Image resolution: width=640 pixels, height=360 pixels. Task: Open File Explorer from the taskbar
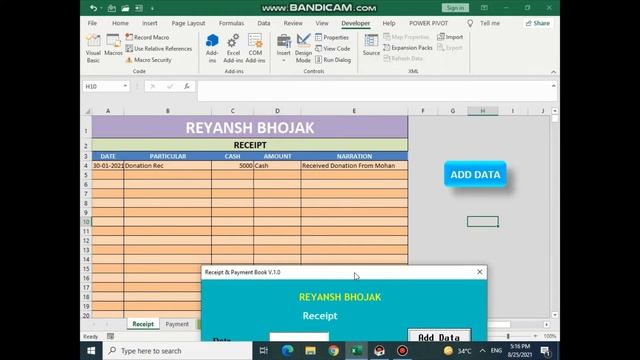pos(311,351)
